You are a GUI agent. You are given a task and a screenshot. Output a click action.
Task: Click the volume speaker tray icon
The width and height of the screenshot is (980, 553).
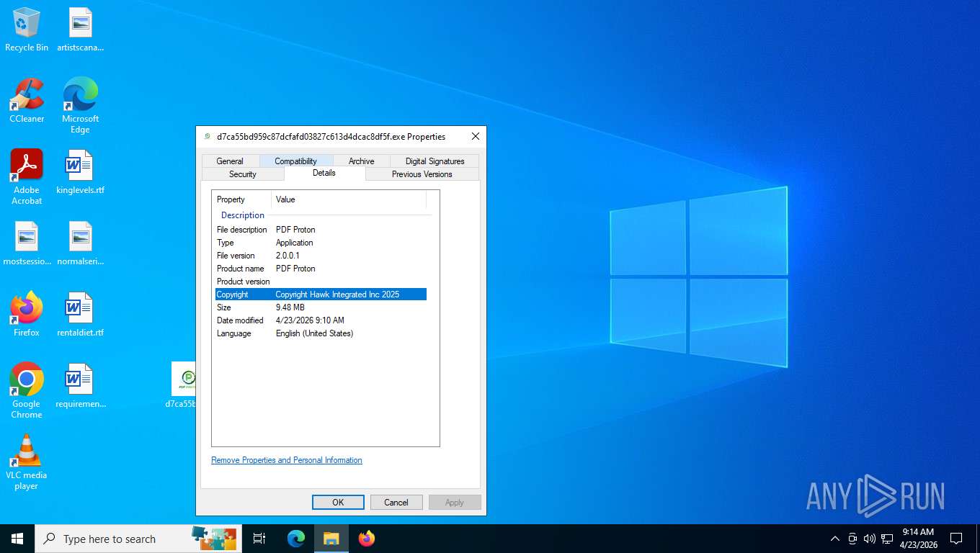coord(869,539)
